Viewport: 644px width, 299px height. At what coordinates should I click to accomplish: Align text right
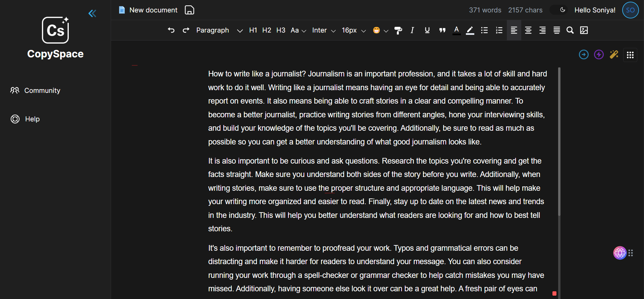click(542, 30)
